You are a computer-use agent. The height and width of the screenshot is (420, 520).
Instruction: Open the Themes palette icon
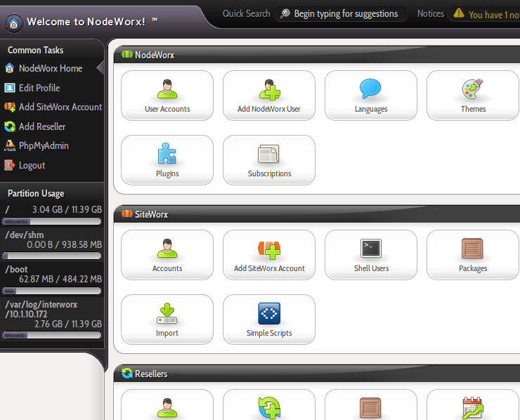(x=473, y=90)
